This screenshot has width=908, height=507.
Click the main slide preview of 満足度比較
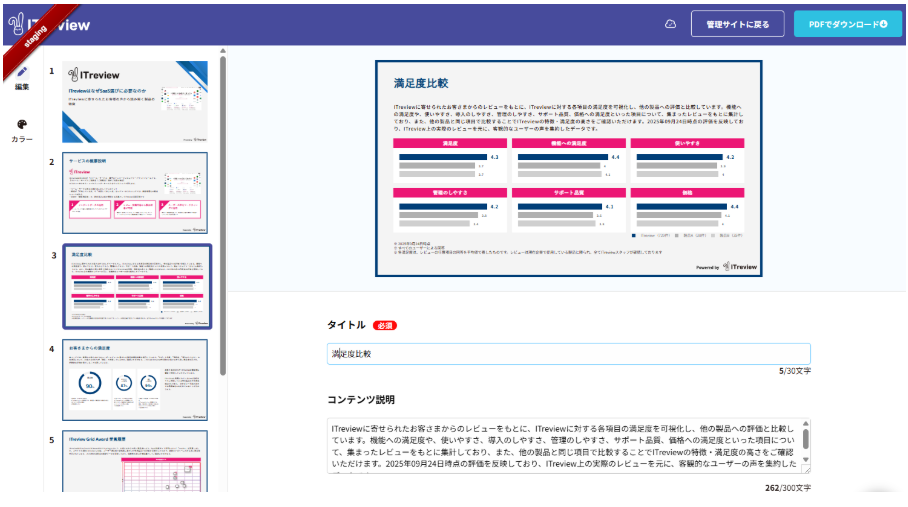[569, 168]
